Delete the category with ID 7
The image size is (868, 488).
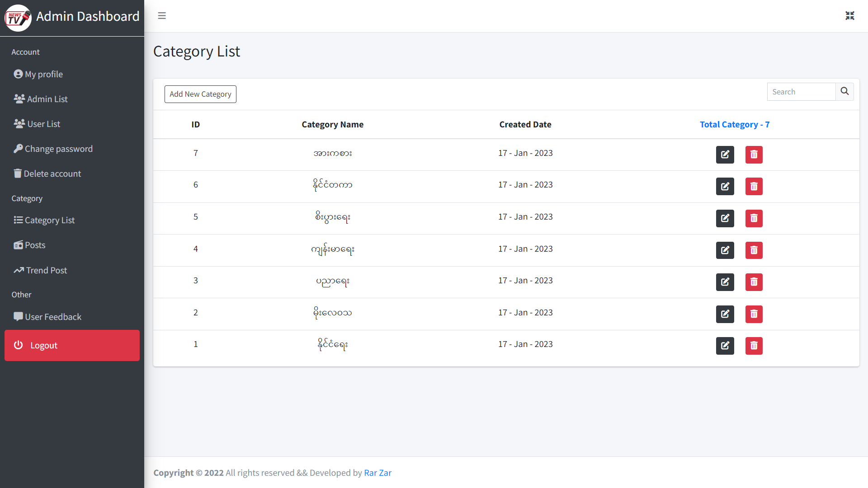[x=754, y=155]
